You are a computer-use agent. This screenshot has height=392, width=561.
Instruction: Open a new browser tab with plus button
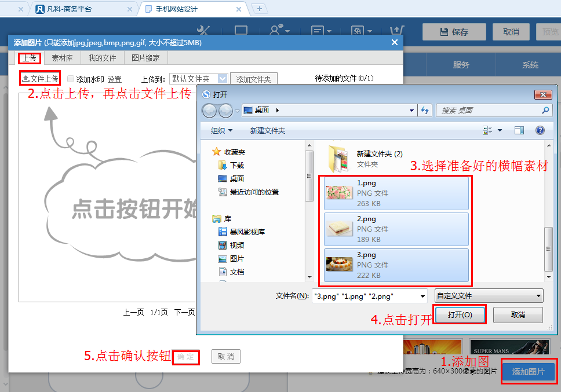pyautogui.click(x=260, y=9)
